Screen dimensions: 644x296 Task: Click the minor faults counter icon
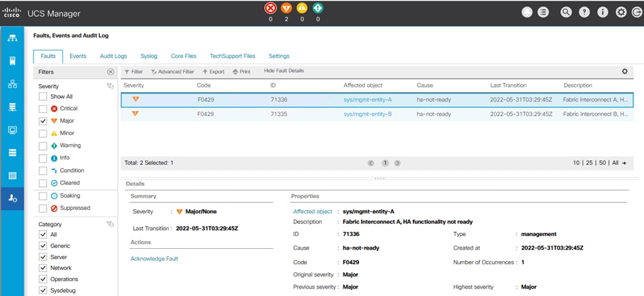302,8
